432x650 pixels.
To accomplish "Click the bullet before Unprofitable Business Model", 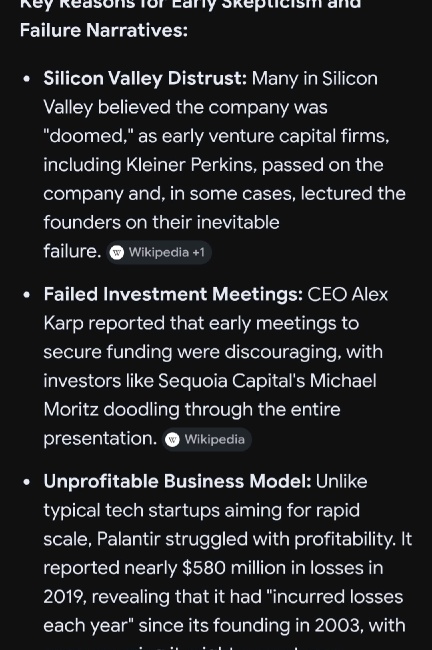I will click(27, 482).
